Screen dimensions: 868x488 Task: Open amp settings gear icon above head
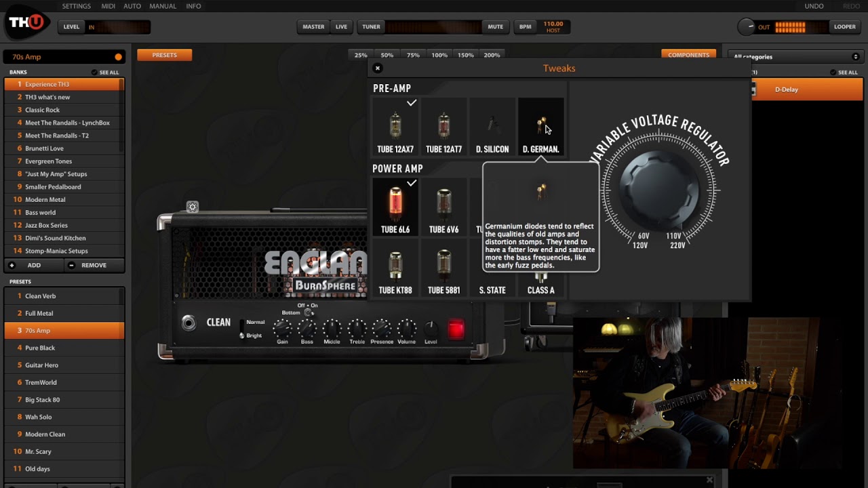pos(193,207)
